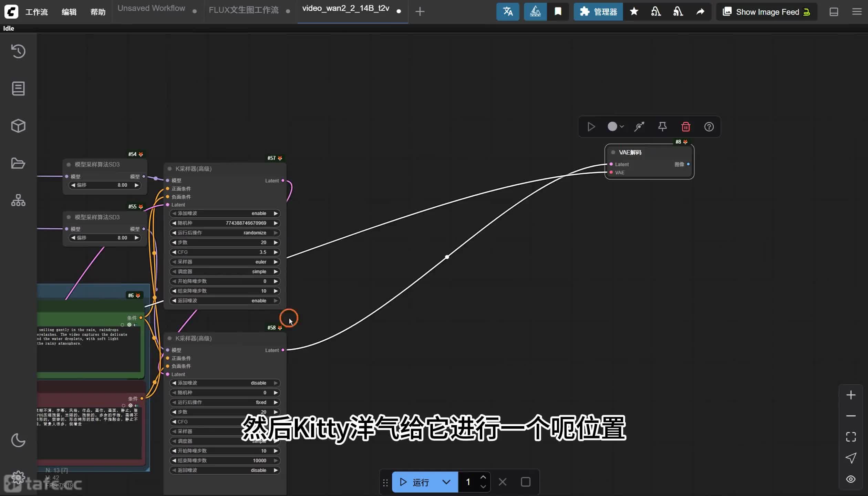Open the workflows folder icon
Viewport: 868px width, 496px height.
click(x=18, y=163)
